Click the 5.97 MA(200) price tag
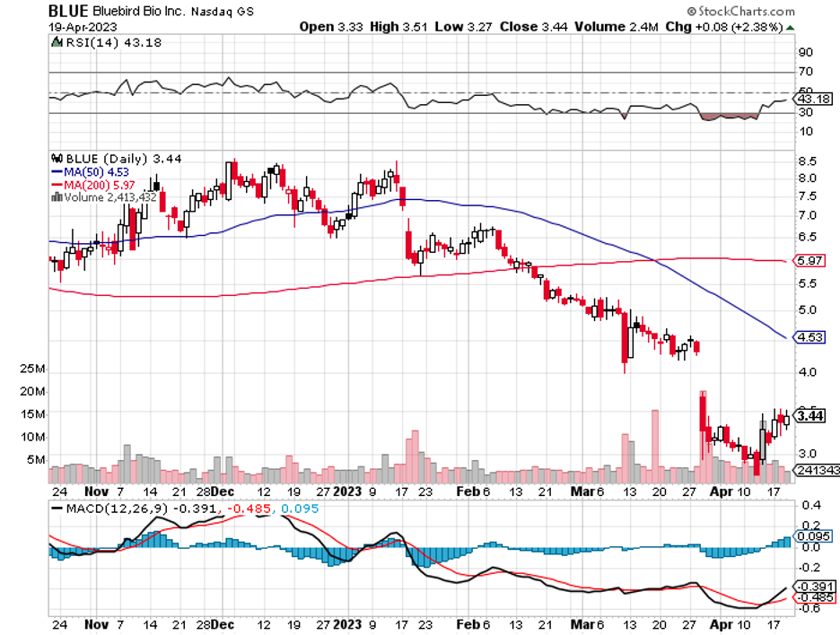This screenshot has width=840, height=635. (x=810, y=261)
